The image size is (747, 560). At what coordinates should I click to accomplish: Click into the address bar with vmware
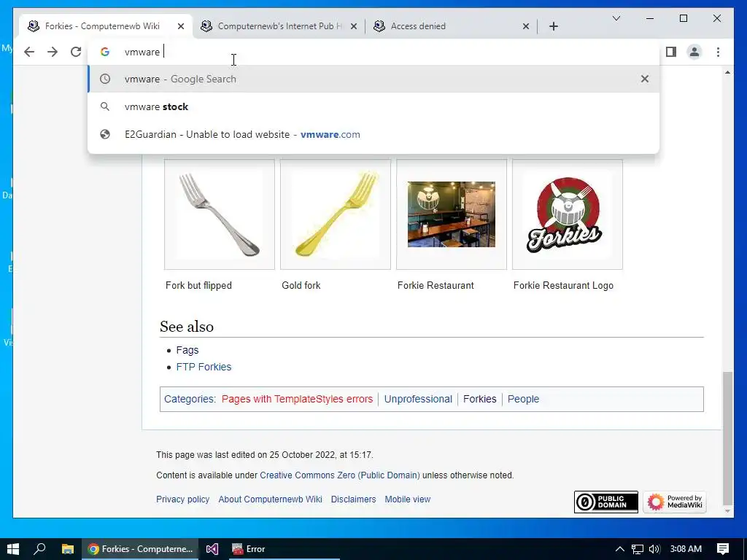(x=373, y=52)
